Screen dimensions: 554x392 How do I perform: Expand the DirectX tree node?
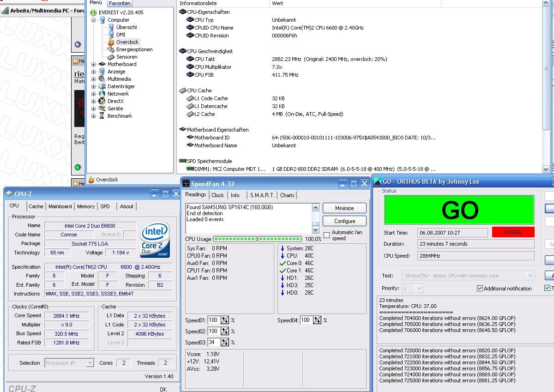tap(94, 101)
